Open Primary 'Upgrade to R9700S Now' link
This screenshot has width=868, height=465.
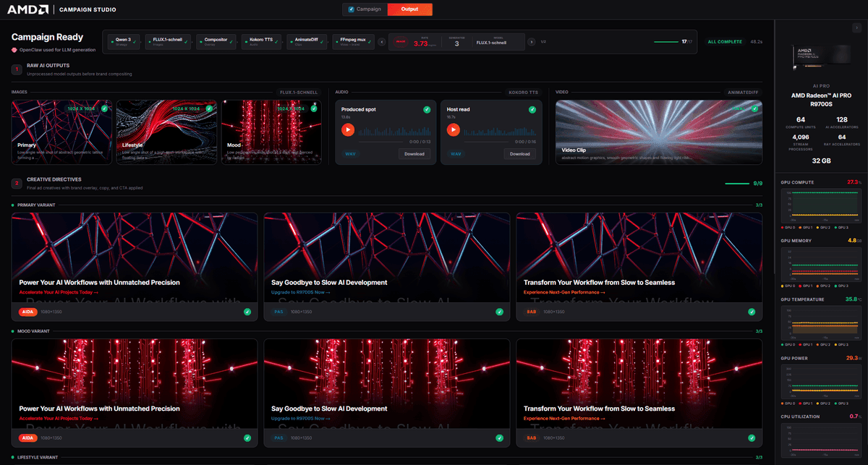click(300, 292)
